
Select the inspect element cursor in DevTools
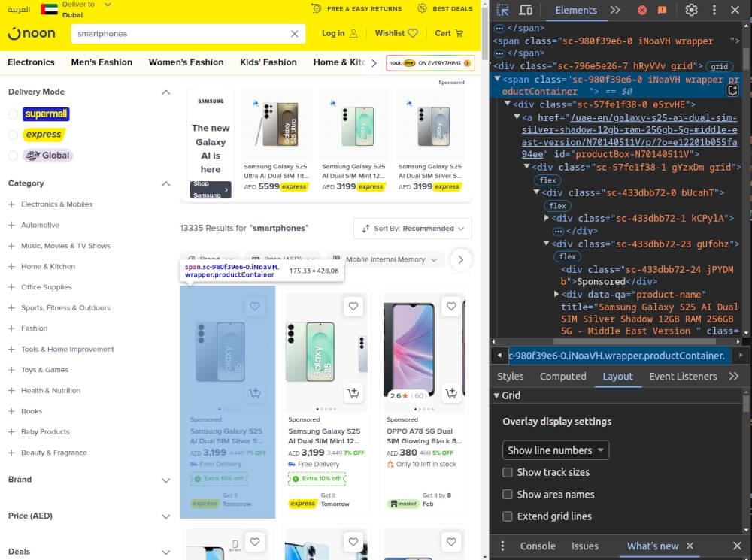[x=504, y=11]
